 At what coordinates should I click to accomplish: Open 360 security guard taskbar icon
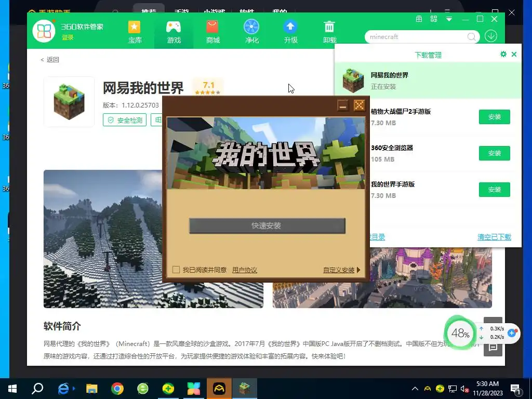[x=168, y=389]
